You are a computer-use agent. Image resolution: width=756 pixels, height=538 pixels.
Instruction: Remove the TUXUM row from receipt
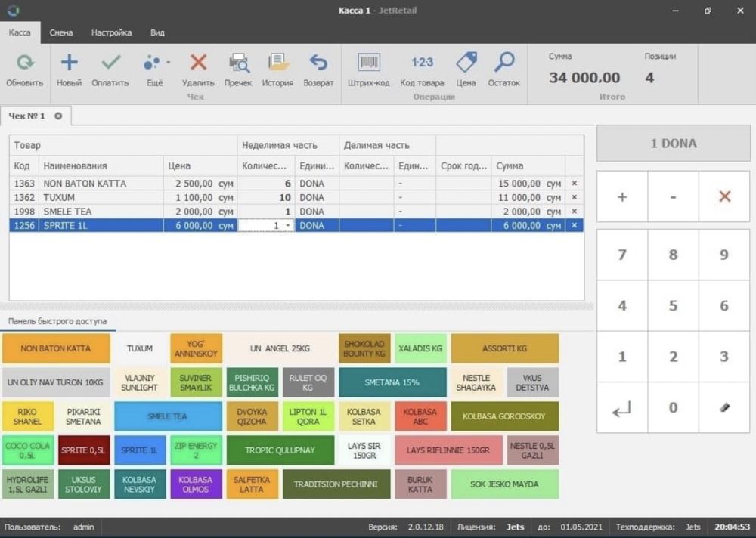coord(575,197)
